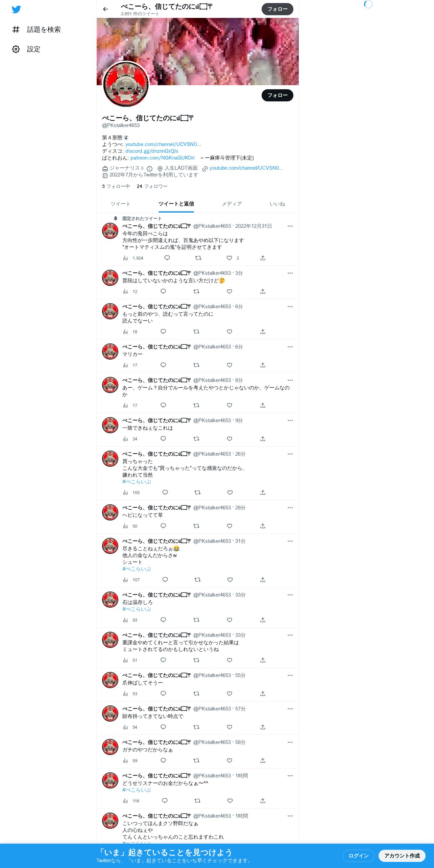
Task: View analytics of the 1,924 views tweet
Action: point(133,258)
